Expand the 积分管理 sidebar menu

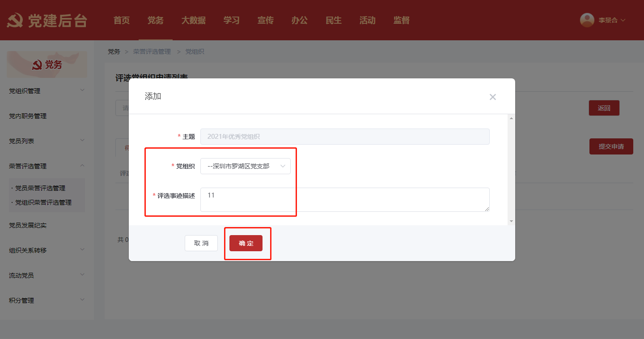tap(47, 300)
